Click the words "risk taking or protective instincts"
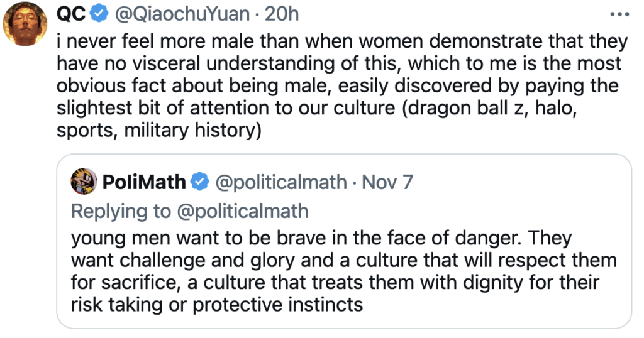Image resolution: width=644 pixels, height=338 pixels. coord(216,304)
